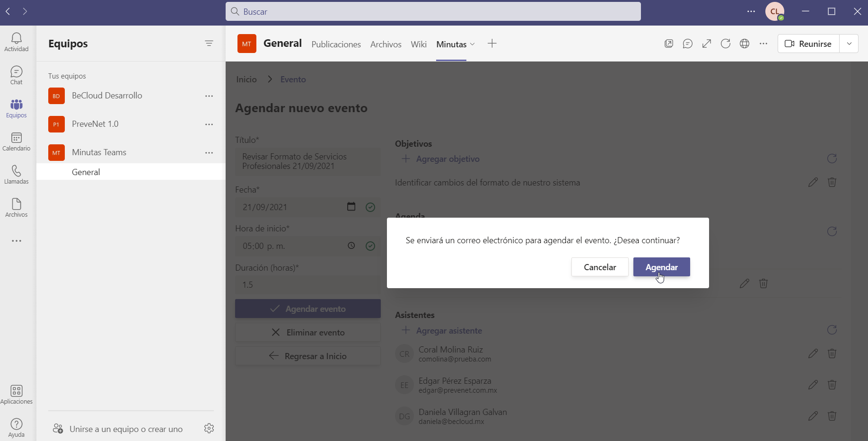Click Regresar a Inicio button
The height and width of the screenshot is (441, 868).
tap(308, 356)
